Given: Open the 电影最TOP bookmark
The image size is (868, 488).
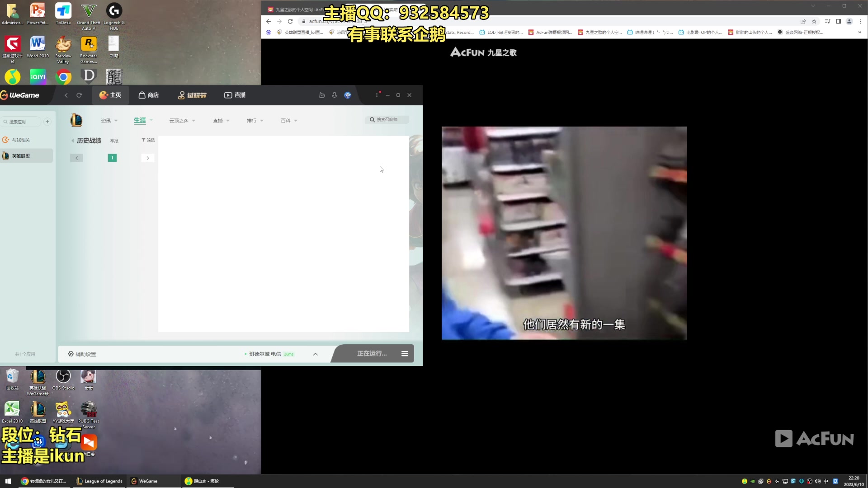Looking at the screenshot, I should [x=700, y=33].
